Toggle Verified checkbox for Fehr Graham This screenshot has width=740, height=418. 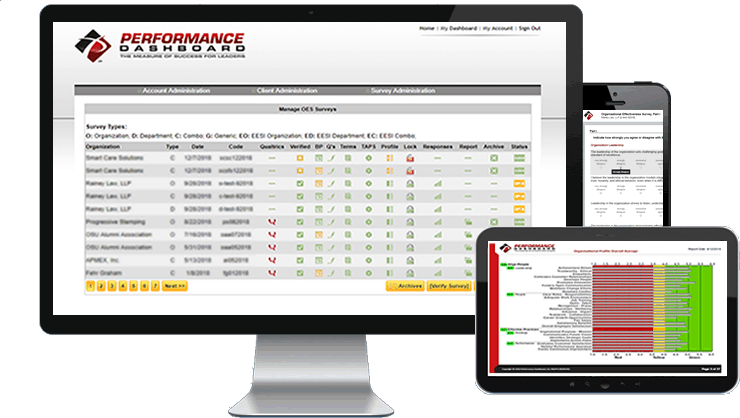(300, 273)
